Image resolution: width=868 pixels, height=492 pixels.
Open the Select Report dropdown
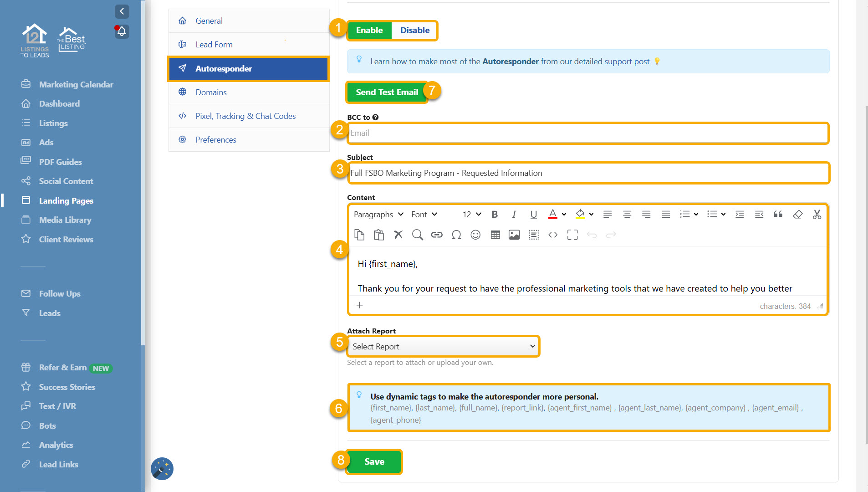[443, 346]
